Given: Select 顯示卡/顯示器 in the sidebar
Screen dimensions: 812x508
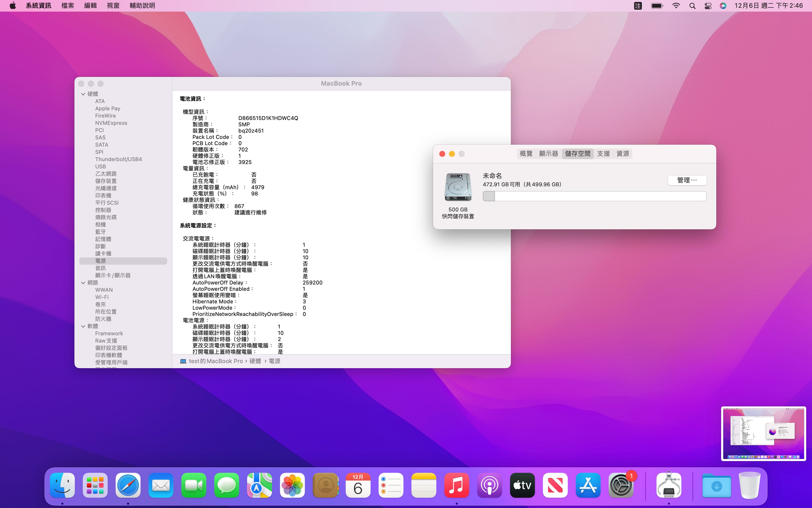Looking at the screenshot, I should 113,275.
